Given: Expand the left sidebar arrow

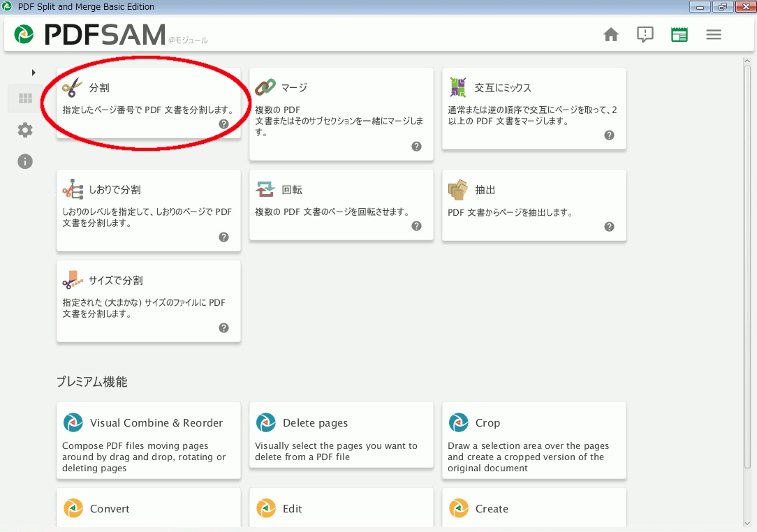Looking at the screenshot, I should tap(34, 73).
